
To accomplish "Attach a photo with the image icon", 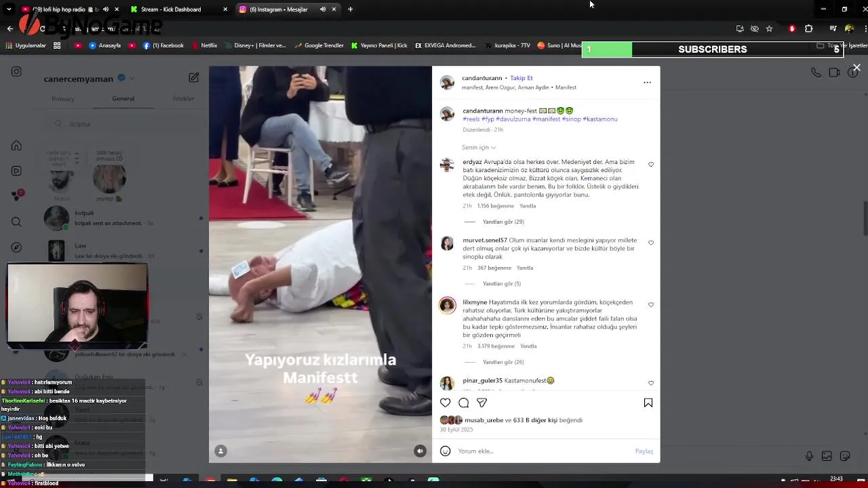I will (827, 456).
